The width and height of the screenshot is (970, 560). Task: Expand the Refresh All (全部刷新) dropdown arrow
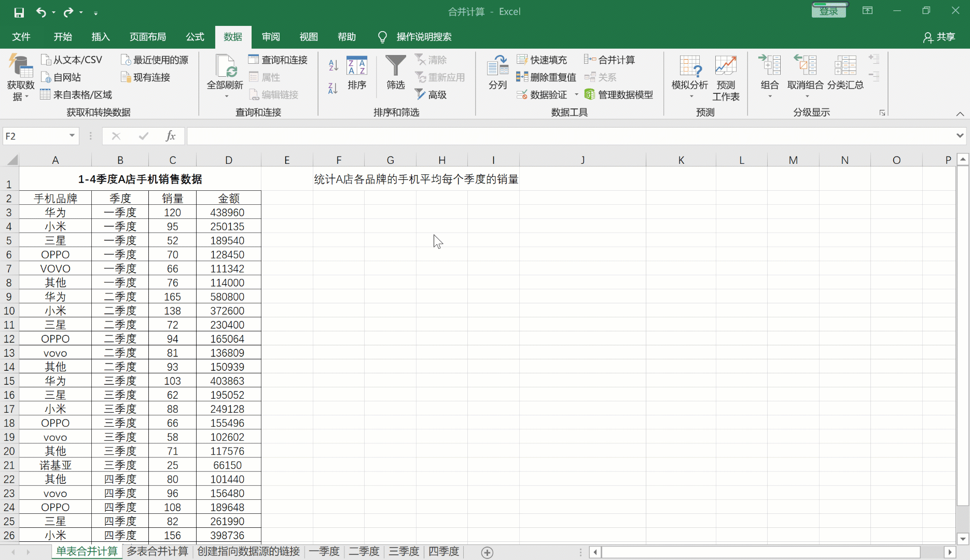(x=226, y=96)
